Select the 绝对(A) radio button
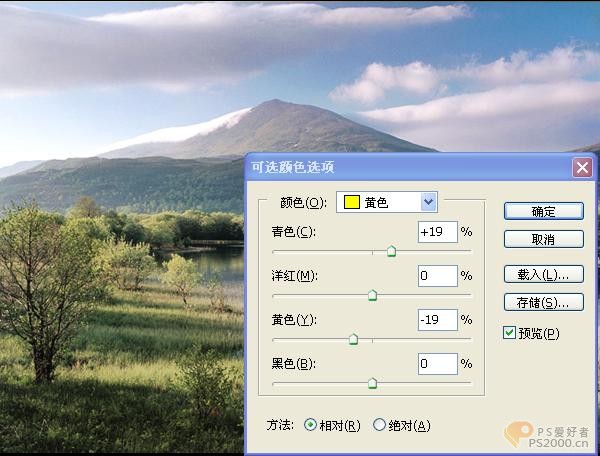This screenshot has height=456, width=600. tap(379, 425)
